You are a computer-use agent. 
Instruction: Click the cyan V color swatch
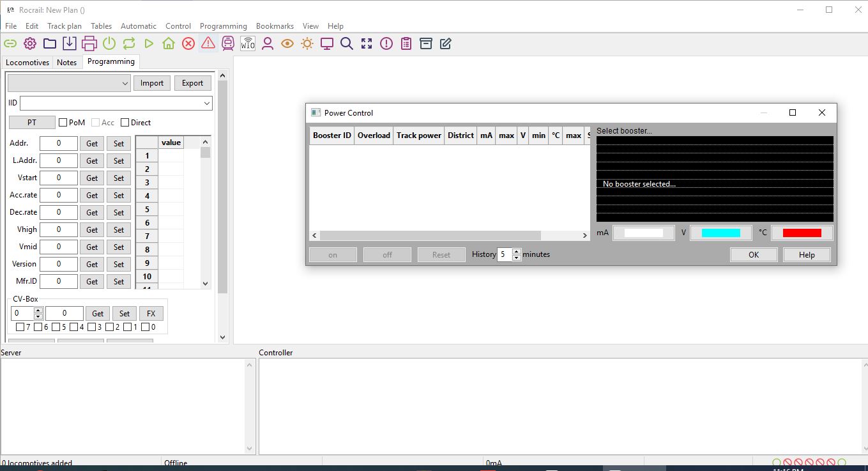720,233
